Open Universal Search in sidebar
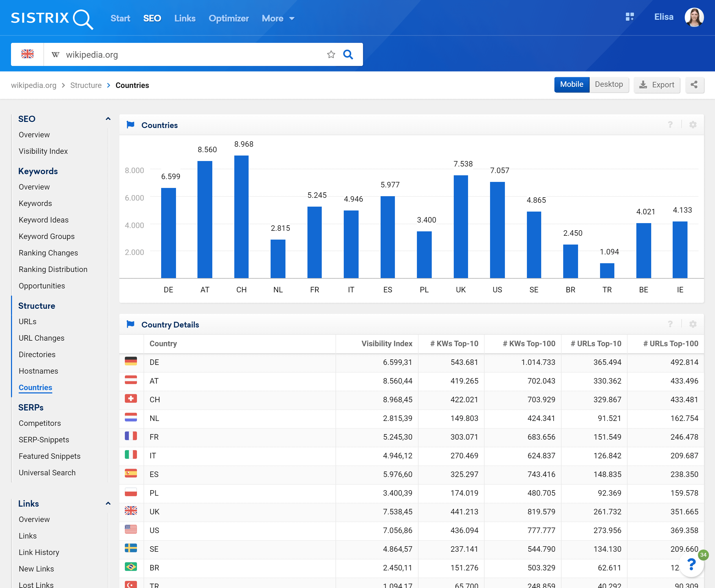 47,473
